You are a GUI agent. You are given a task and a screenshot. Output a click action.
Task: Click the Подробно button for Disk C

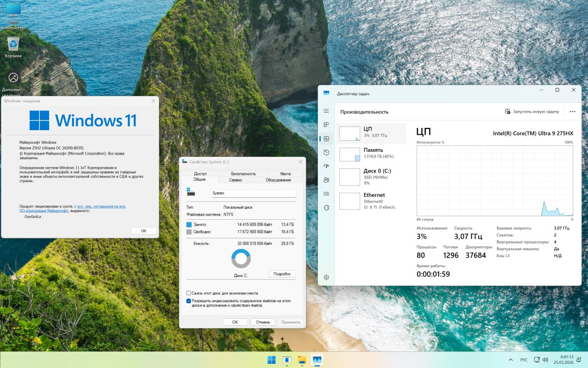pos(282,274)
